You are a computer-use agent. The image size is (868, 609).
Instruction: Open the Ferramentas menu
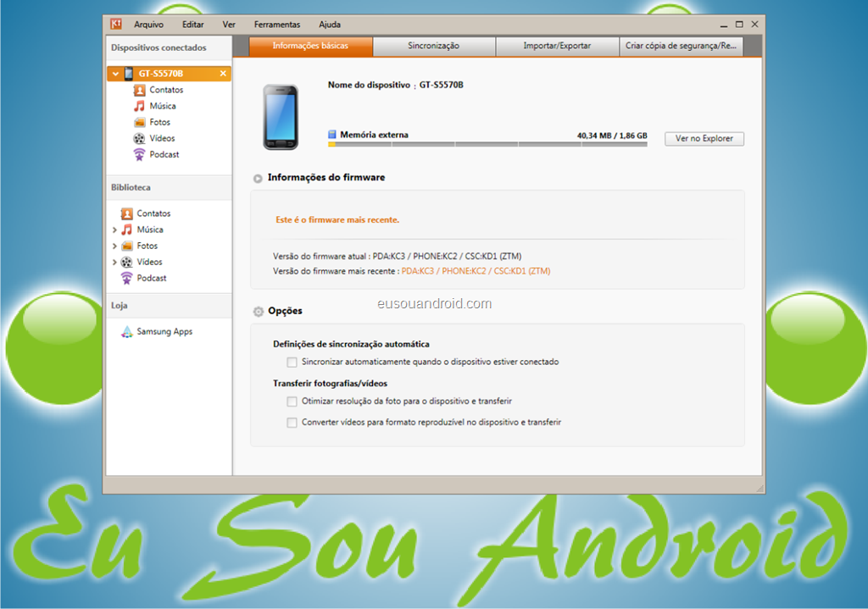[277, 25]
